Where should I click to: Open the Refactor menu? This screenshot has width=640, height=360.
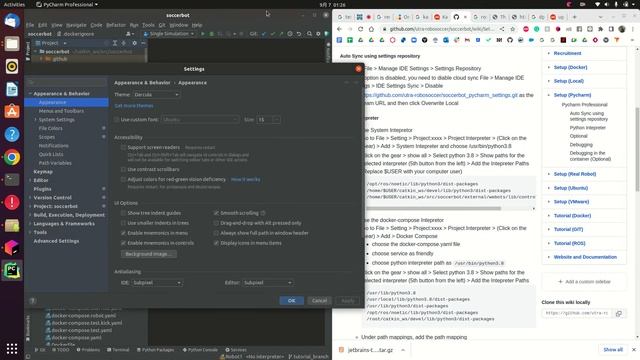[116, 25]
